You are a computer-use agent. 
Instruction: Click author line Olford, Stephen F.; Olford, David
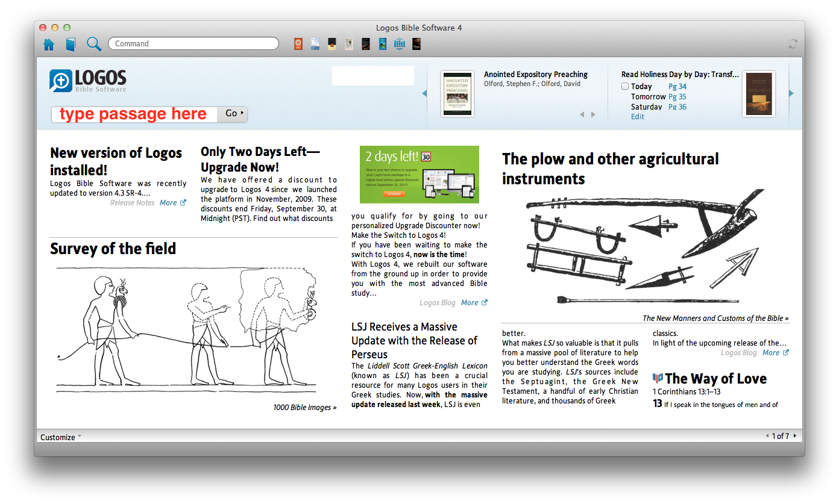click(x=532, y=84)
